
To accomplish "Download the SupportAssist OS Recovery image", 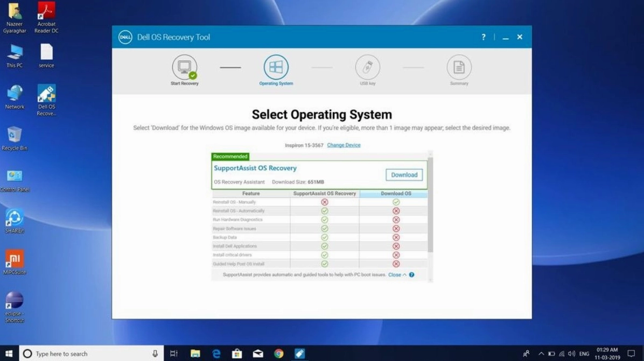I will [404, 175].
